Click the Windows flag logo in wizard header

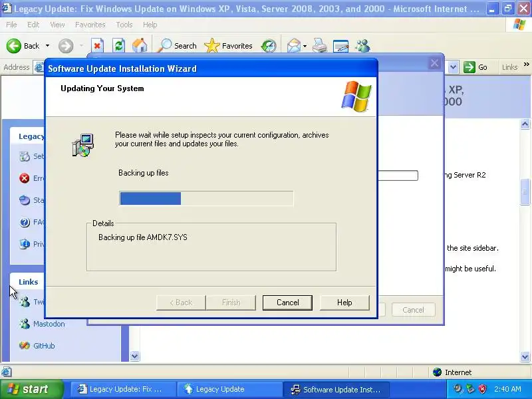coord(356,96)
